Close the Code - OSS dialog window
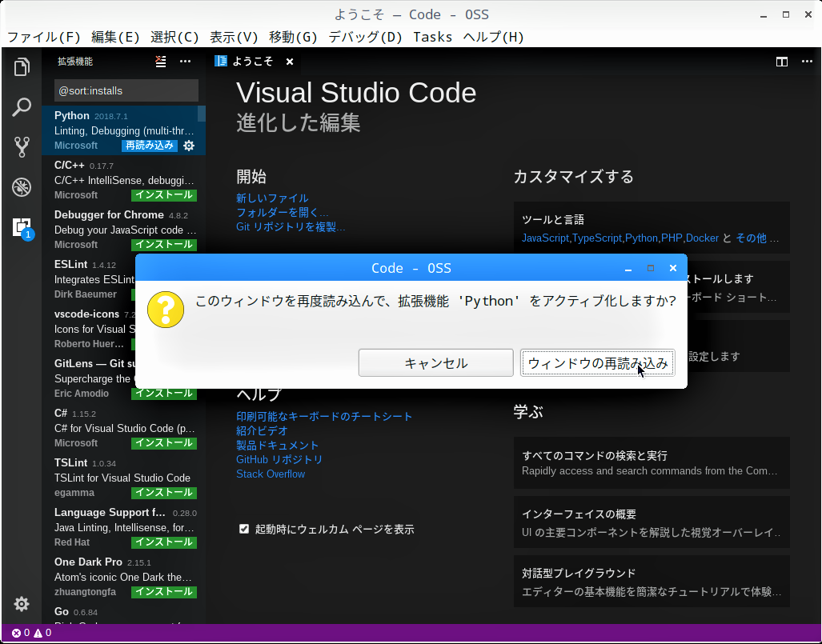This screenshot has width=822, height=644. pyautogui.click(x=673, y=268)
